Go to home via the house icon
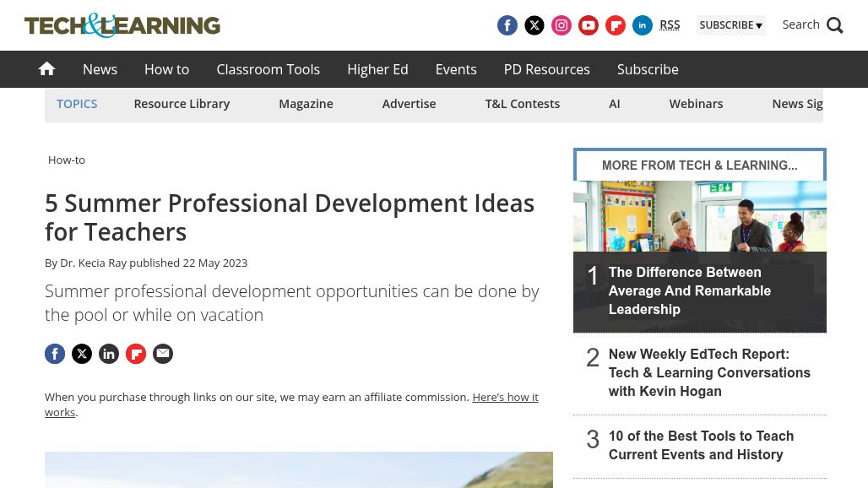 pos(47,69)
